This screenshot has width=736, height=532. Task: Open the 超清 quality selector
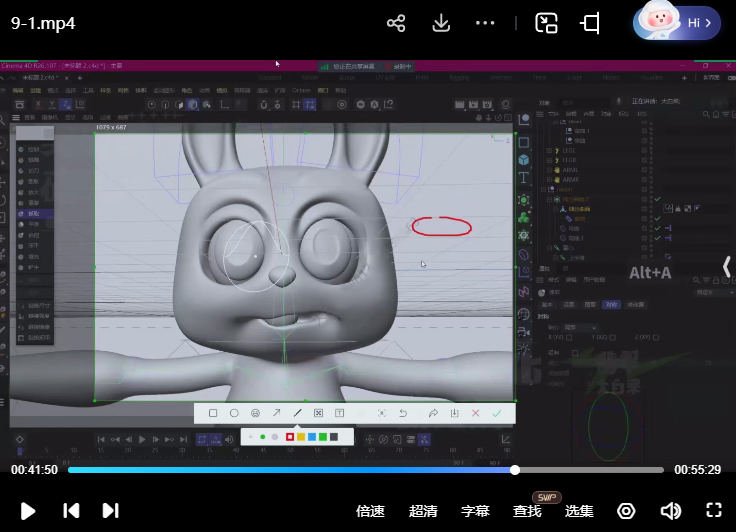tap(423, 511)
